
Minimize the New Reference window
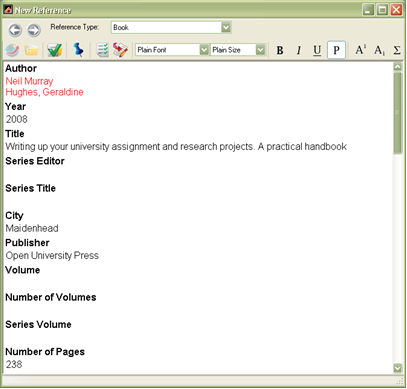click(x=368, y=10)
